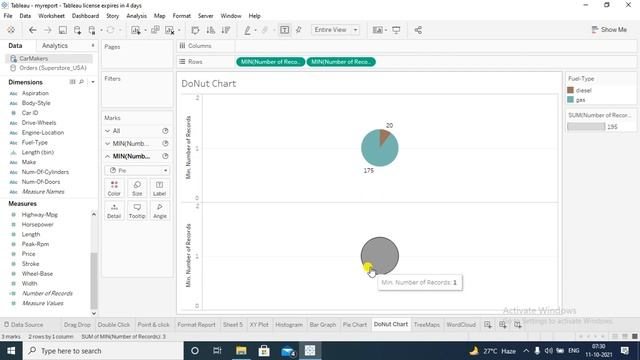Open the Worksheet menu

pos(51,16)
